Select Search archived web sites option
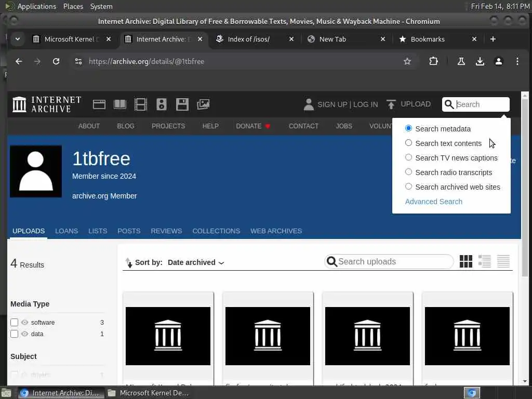532x399 pixels. (x=408, y=187)
